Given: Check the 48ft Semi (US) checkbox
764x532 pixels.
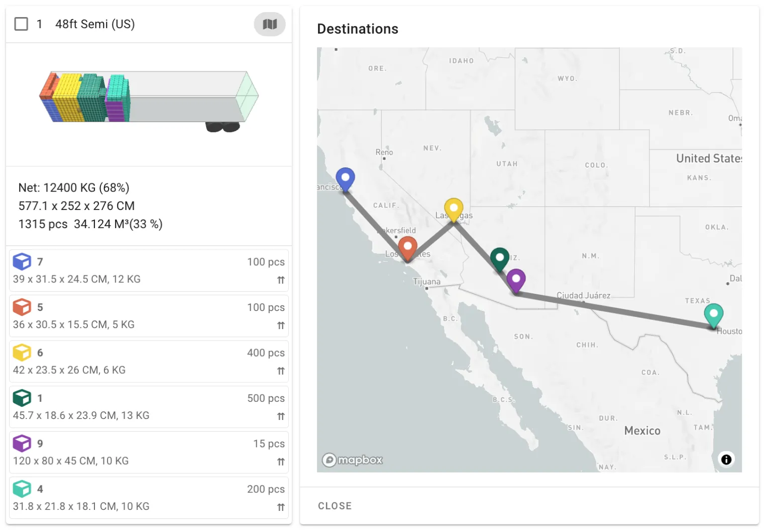Looking at the screenshot, I should pos(21,24).
